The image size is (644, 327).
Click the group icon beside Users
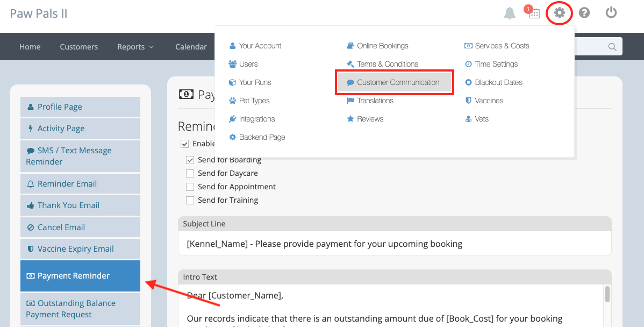pyautogui.click(x=232, y=64)
